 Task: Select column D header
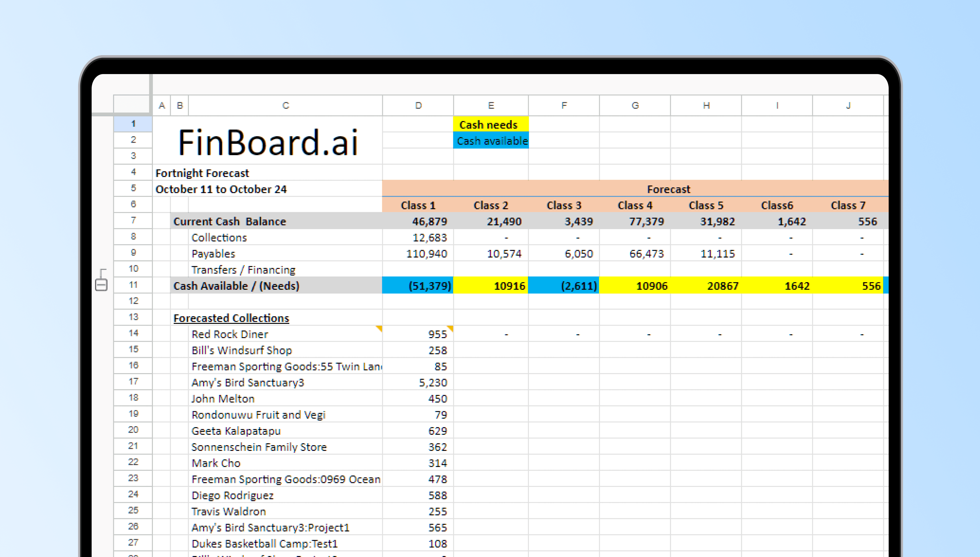pyautogui.click(x=418, y=106)
